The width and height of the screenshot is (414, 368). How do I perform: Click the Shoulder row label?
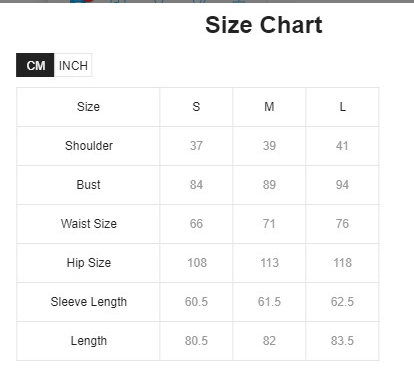tap(89, 146)
